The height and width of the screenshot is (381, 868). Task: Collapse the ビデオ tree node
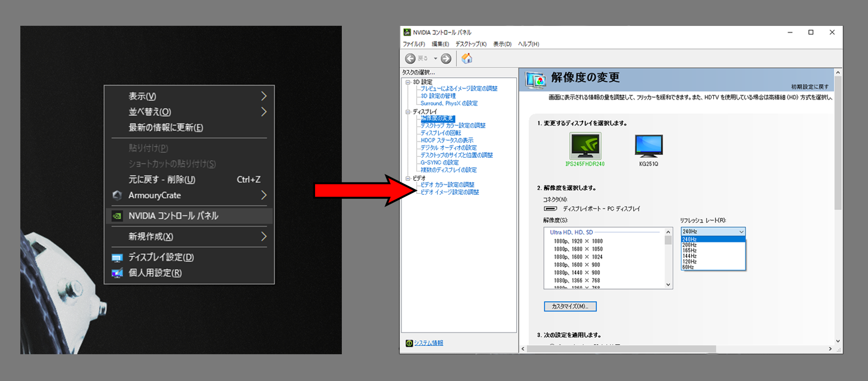[408, 178]
